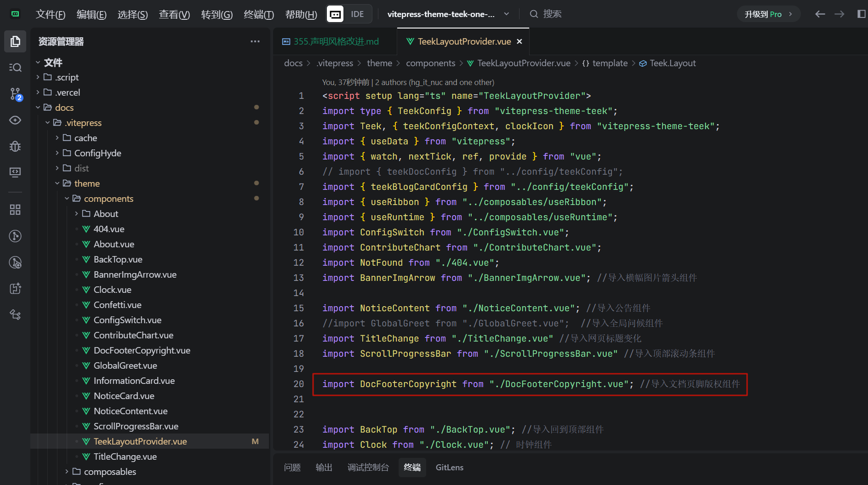Open the 编辑(E) menu

pos(91,14)
